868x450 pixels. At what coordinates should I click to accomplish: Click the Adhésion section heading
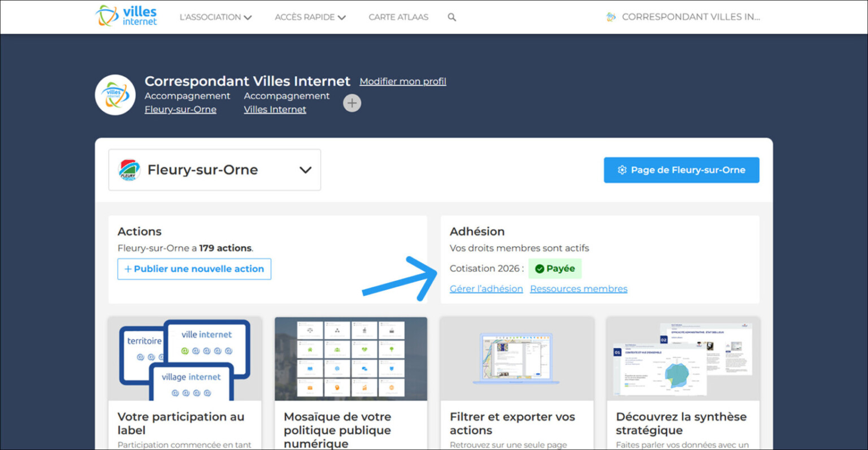click(477, 231)
